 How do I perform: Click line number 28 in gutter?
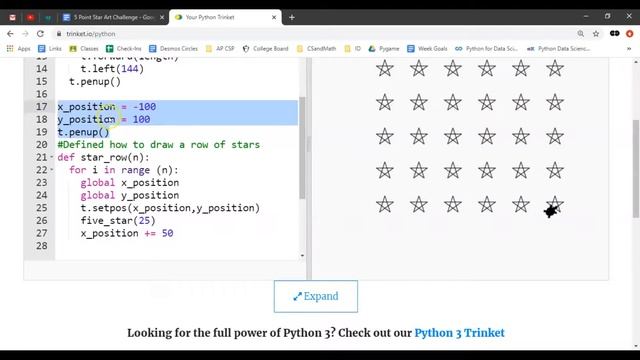point(42,246)
